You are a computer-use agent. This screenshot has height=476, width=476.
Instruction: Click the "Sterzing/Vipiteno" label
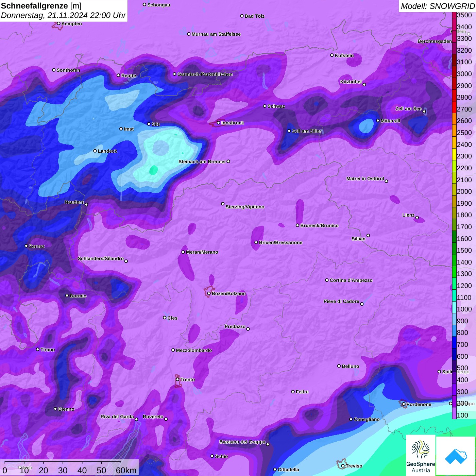245,207
